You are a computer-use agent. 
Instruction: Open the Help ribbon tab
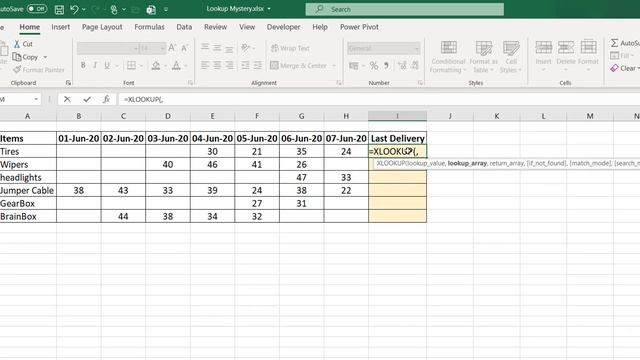click(320, 27)
